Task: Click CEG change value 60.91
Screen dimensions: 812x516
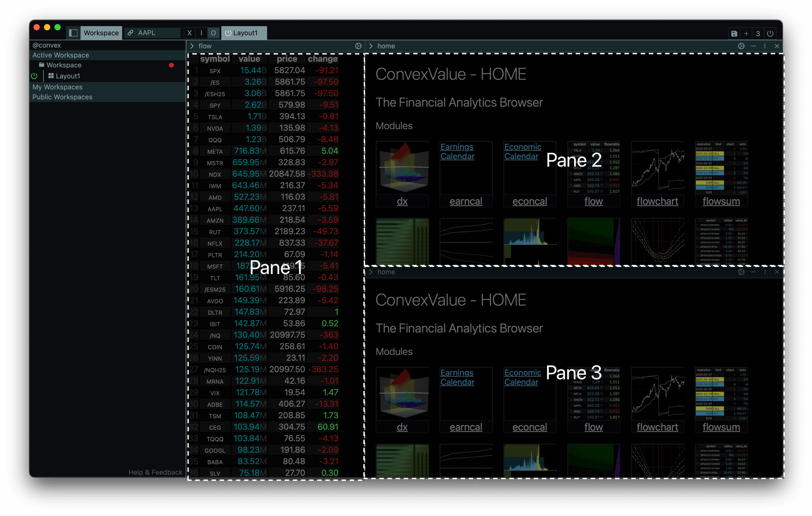Action: 328,427
